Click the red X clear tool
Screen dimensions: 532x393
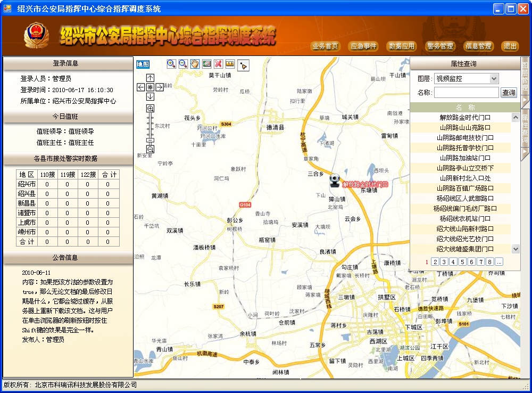(218, 64)
